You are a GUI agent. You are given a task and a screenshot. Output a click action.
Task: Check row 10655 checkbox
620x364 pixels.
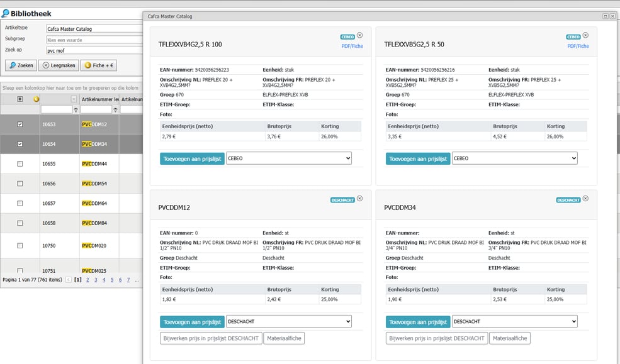(x=20, y=163)
